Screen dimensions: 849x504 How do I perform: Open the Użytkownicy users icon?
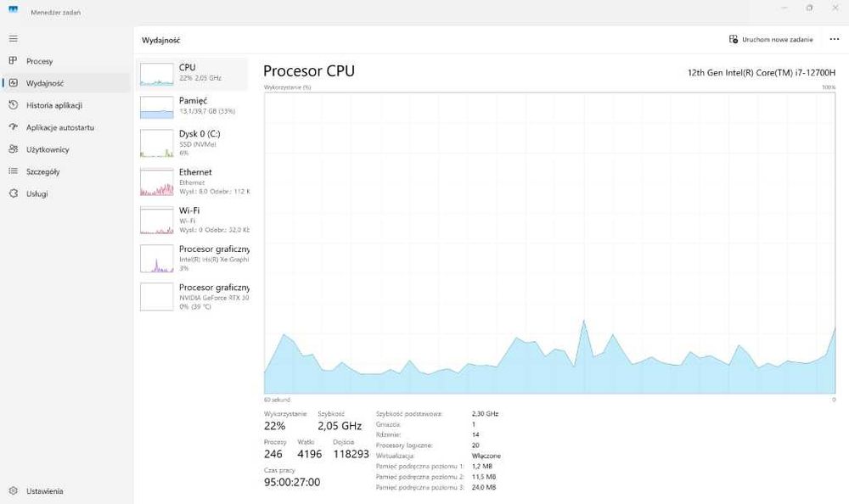tap(13, 148)
